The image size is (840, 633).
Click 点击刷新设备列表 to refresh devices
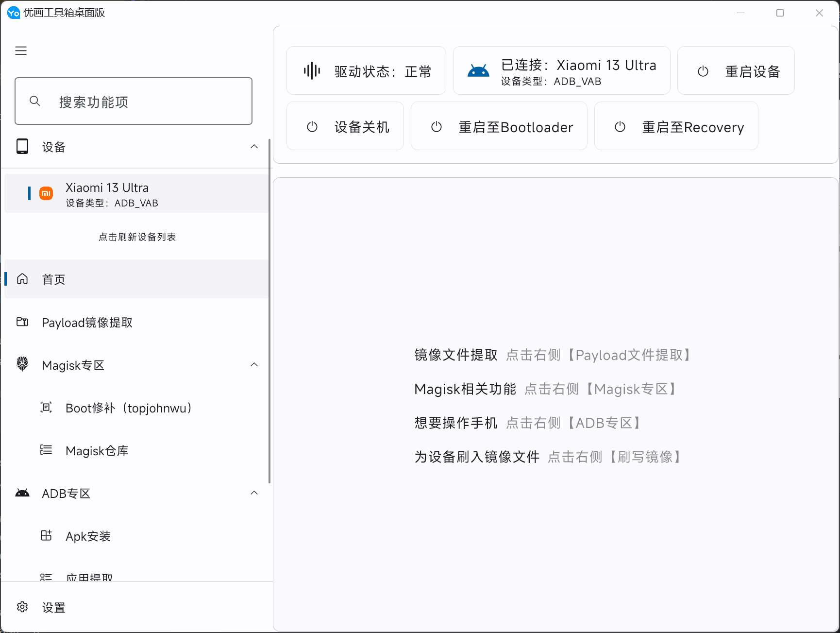(x=137, y=237)
